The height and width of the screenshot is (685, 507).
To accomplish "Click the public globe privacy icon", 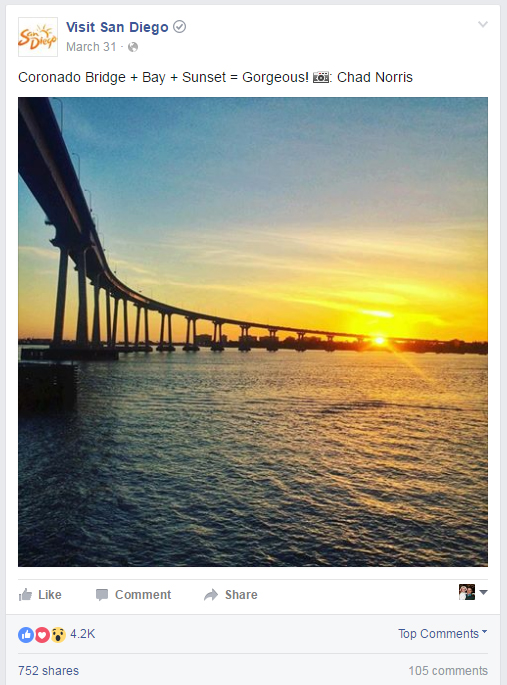I will tap(133, 47).
